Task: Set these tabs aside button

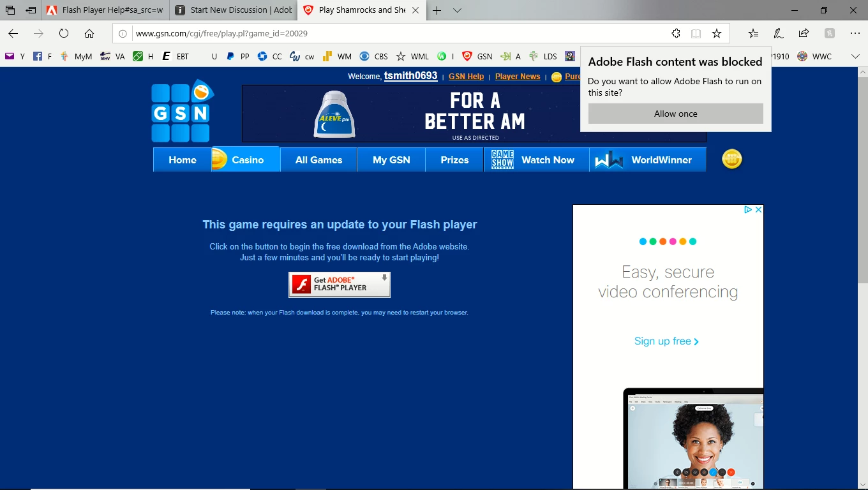Action: click(x=31, y=10)
